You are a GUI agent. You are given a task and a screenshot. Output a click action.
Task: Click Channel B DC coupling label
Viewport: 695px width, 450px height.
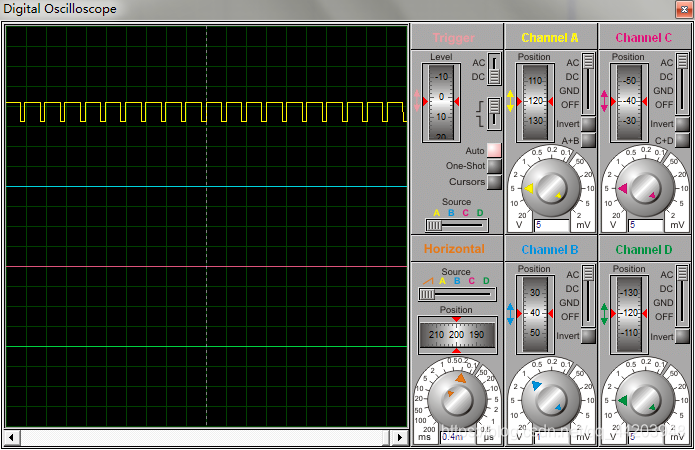click(x=572, y=289)
